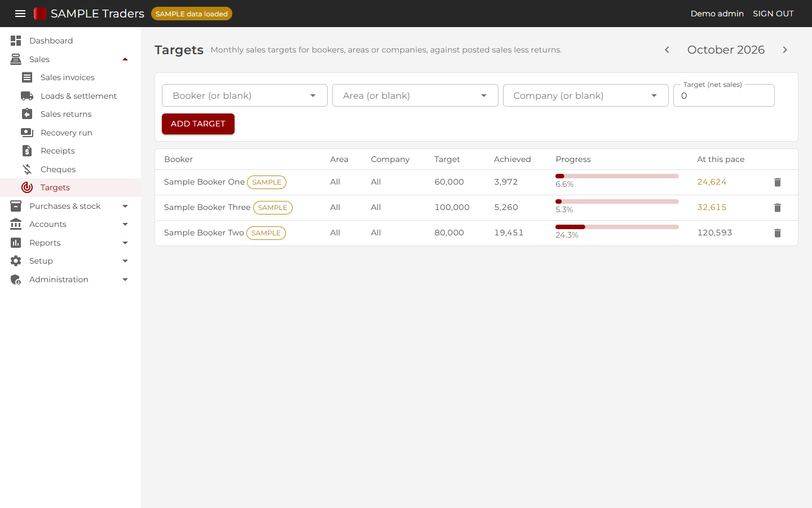Click SIGN OUT in the header
The width and height of the screenshot is (812, 508).
point(773,14)
